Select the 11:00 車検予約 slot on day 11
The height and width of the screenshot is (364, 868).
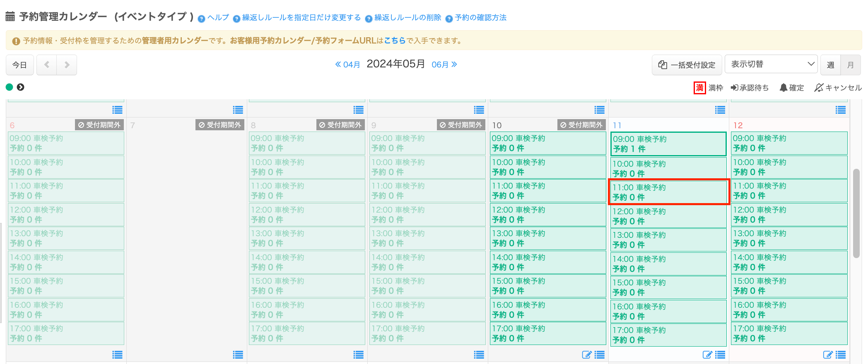[668, 192]
